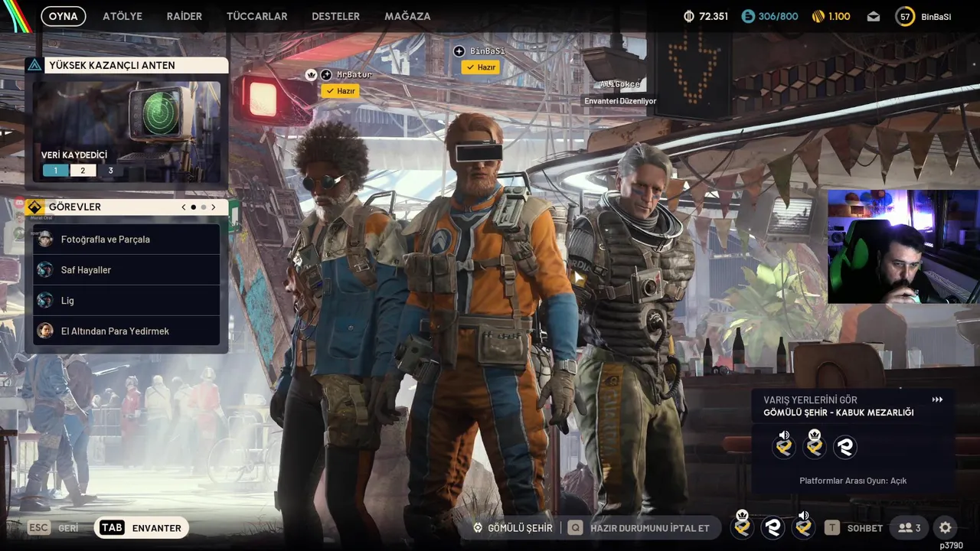Click the coin currency icon beside 72.351

(688, 16)
